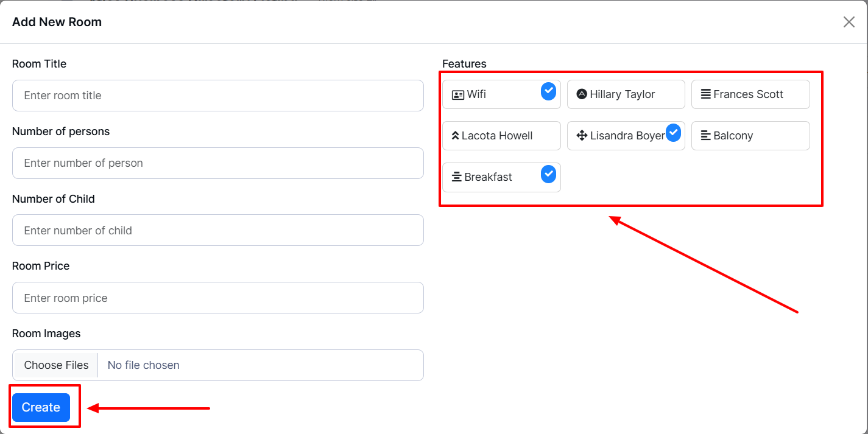Select the Room Price input box
Viewport: 868px width, 434px height.
(x=217, y=298)
